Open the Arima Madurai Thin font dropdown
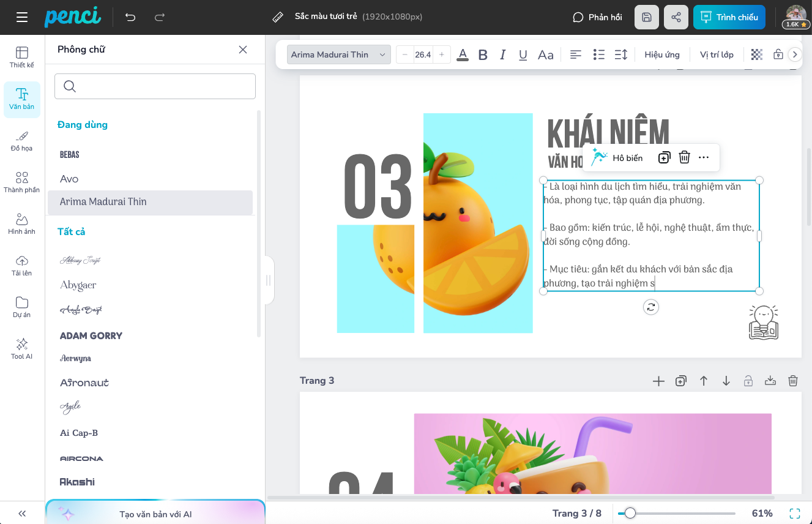812x524 pixels. tap(338, 54)
